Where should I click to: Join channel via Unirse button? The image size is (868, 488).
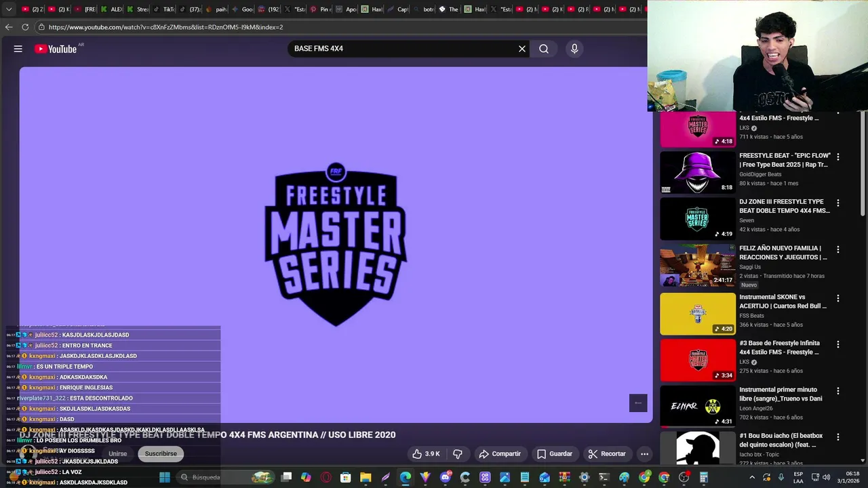pyautogui.click(x=118, y=454)
